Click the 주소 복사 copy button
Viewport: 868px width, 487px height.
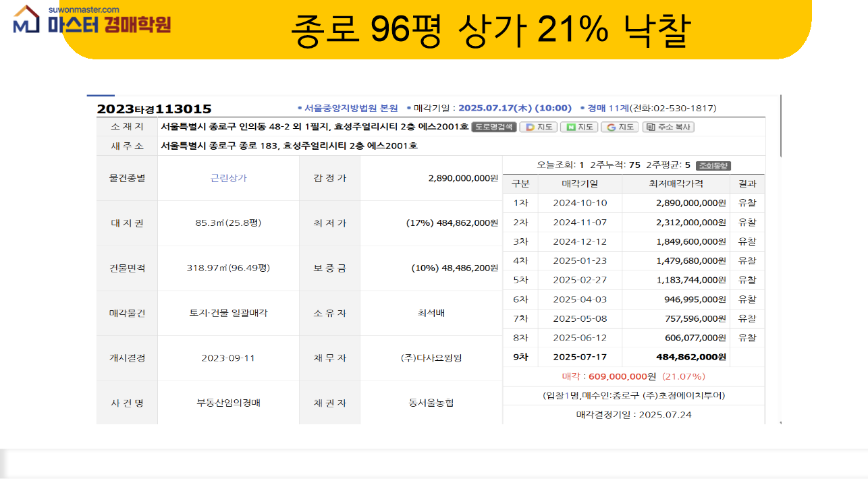(668, 127)
